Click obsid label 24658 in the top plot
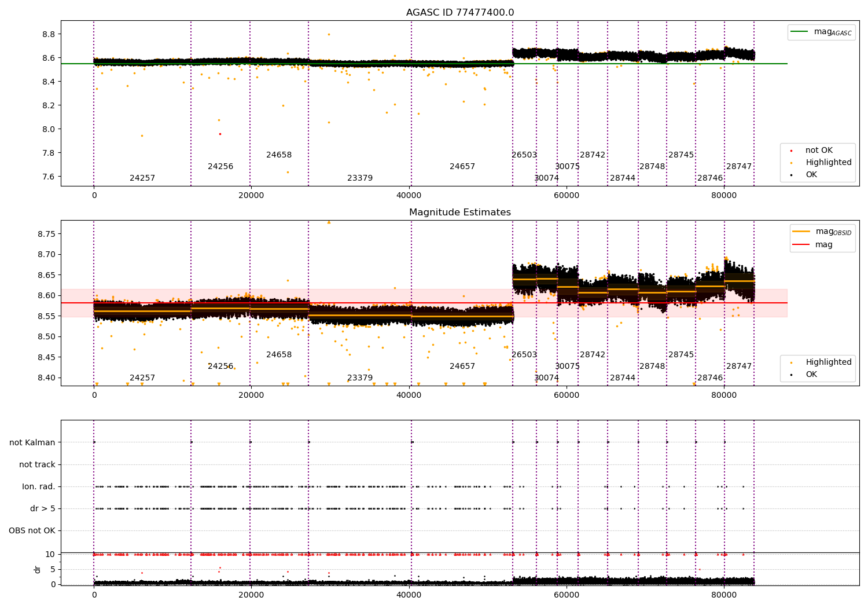Viewport: 868px width, 608px height. pyautogui.click(x=279, y=155)
